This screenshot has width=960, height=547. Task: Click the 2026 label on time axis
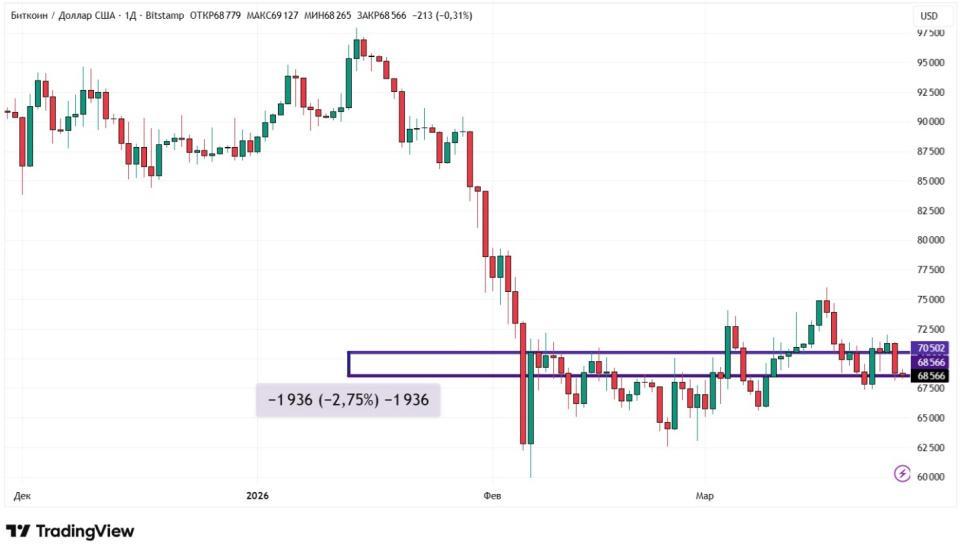click(x=258, y=495)
